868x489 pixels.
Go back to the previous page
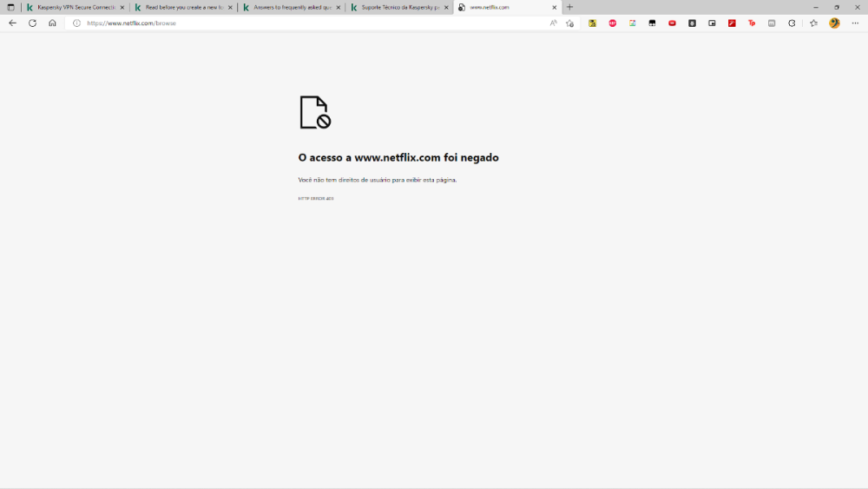12,23
